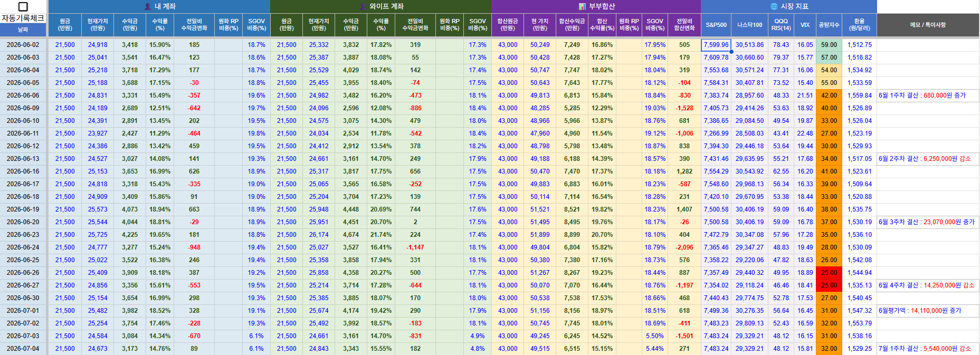Click the globe icon beside 시장 지표
The height and width of the screenshot is (355, 980).
(774, 6)
